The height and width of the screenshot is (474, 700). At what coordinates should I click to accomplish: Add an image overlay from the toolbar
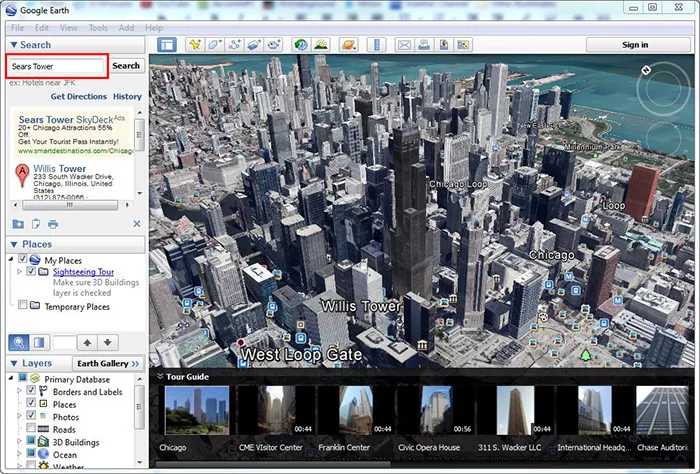pyautogui.click(x=254, y=45)
